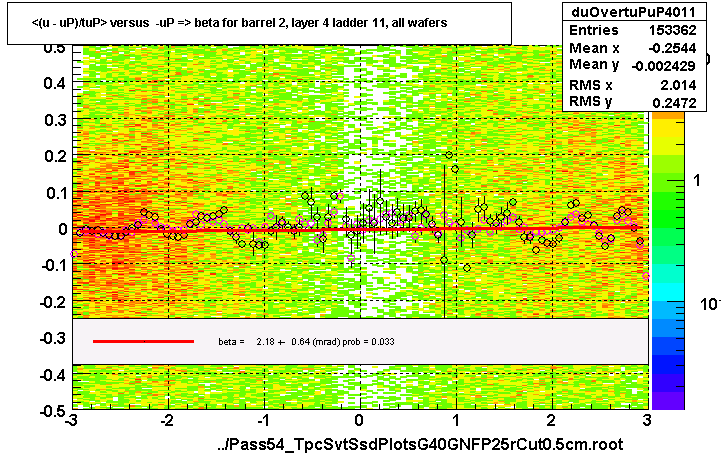This screenshot has width=721, height=455.
Task: Click the Mean y -0.002429 row
Action: tap(633, 65)
